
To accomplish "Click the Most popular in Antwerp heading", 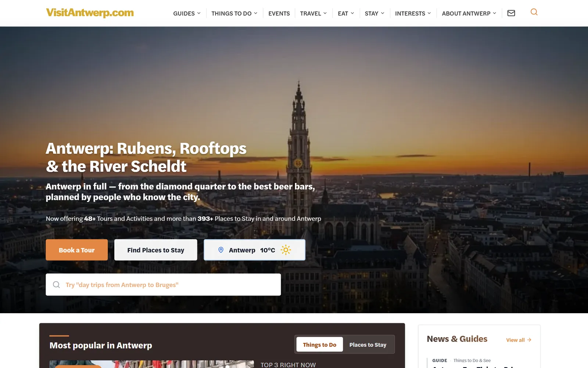I will 101,345.
